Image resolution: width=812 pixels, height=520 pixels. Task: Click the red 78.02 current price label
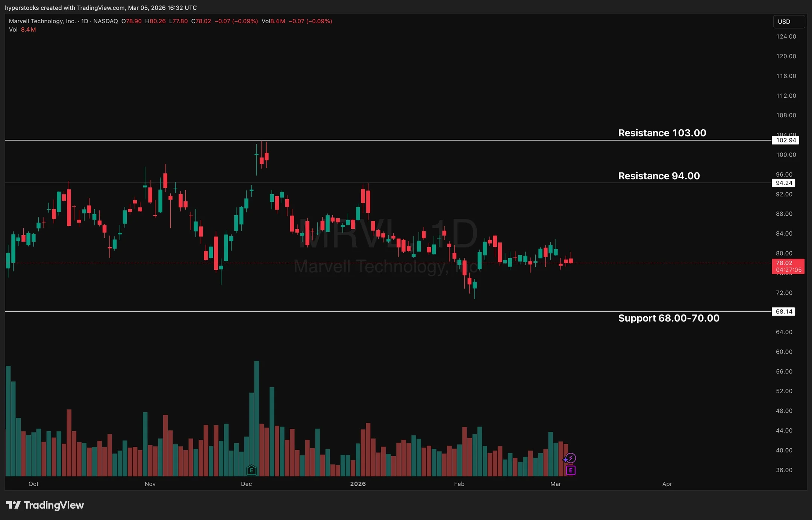tap(788, 266)
